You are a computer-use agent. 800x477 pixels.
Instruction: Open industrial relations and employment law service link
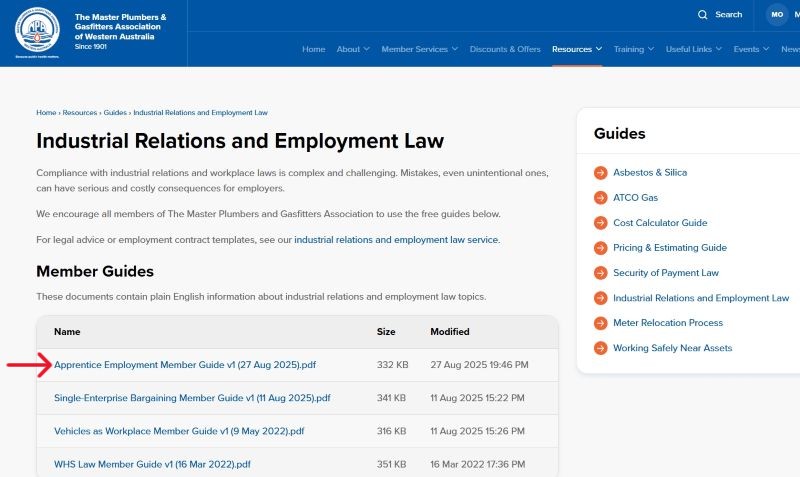click(x=396, y=240)
